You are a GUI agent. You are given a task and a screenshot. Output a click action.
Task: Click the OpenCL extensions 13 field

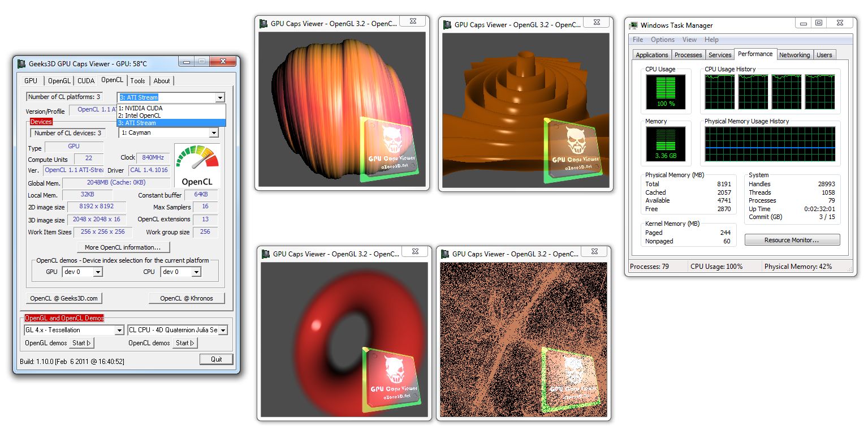205,220
